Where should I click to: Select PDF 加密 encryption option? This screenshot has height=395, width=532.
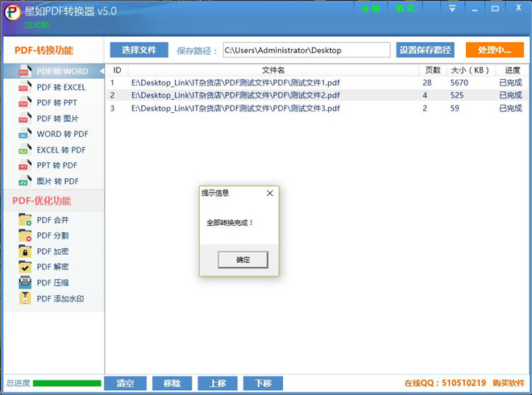[x=54, y=252]
